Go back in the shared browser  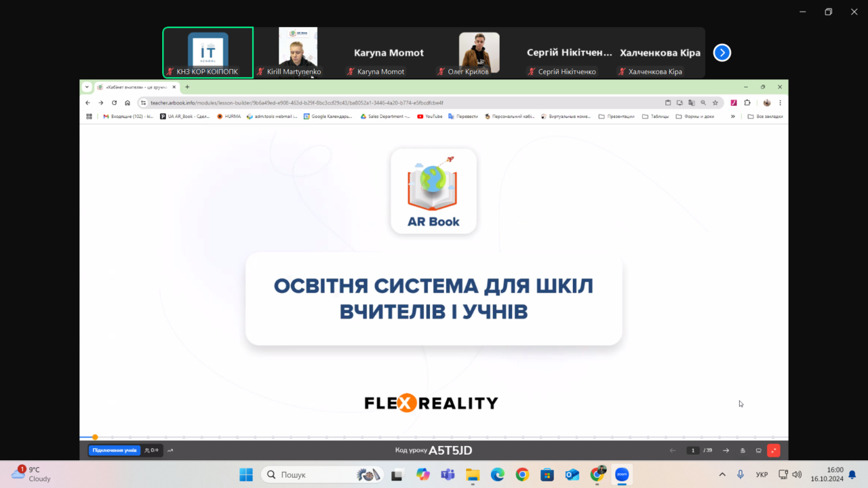(x=87, y=103)
